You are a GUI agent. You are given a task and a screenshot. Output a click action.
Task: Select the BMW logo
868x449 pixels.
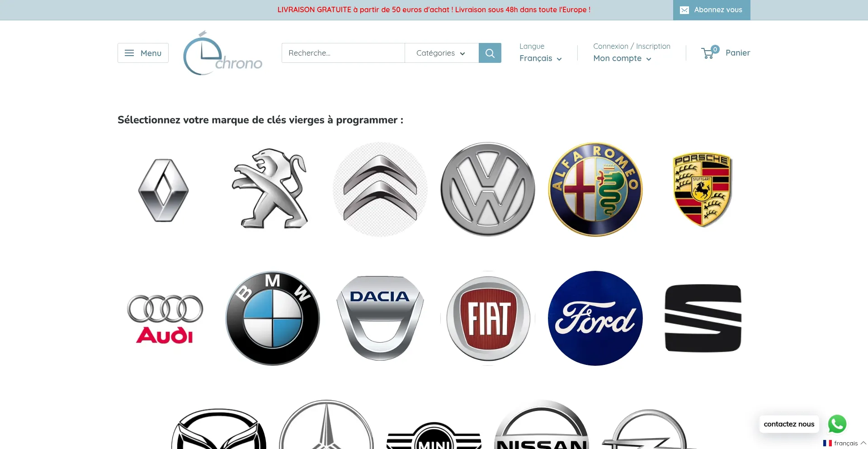pyautogui.click(x=273, y=318)
